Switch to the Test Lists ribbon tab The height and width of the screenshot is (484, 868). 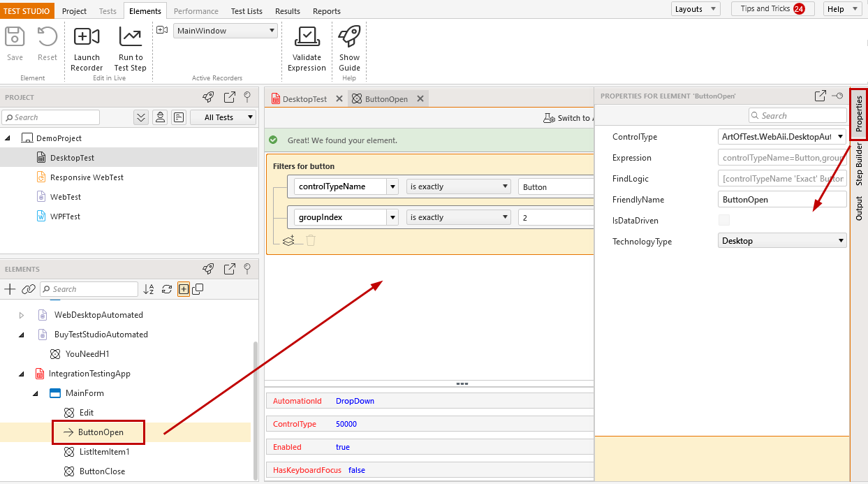coord(247,10)
